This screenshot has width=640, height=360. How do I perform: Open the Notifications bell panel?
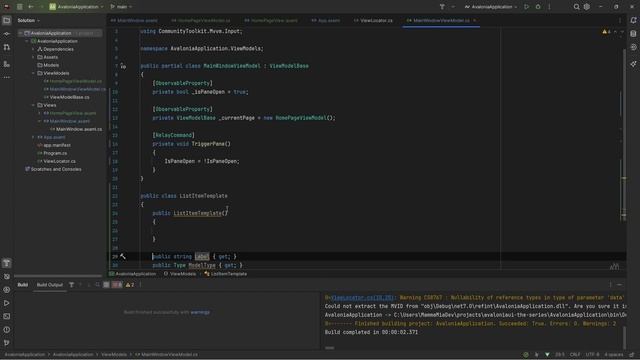[x=633, y=20]
